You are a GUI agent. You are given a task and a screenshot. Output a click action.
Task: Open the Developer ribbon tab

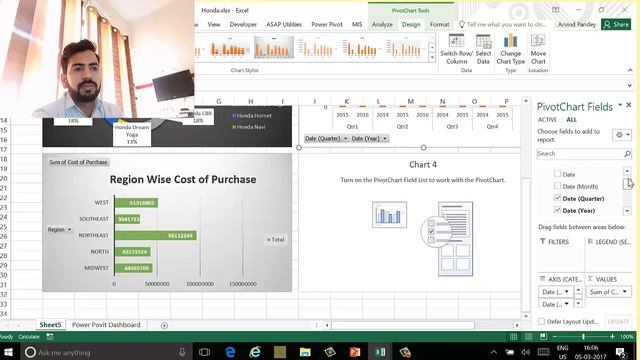point(243,24)
